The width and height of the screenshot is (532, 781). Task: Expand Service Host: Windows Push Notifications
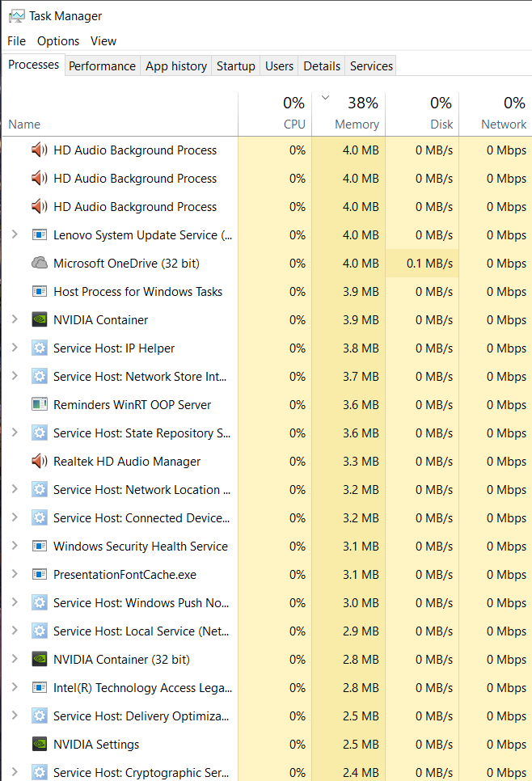pos(15,602)
